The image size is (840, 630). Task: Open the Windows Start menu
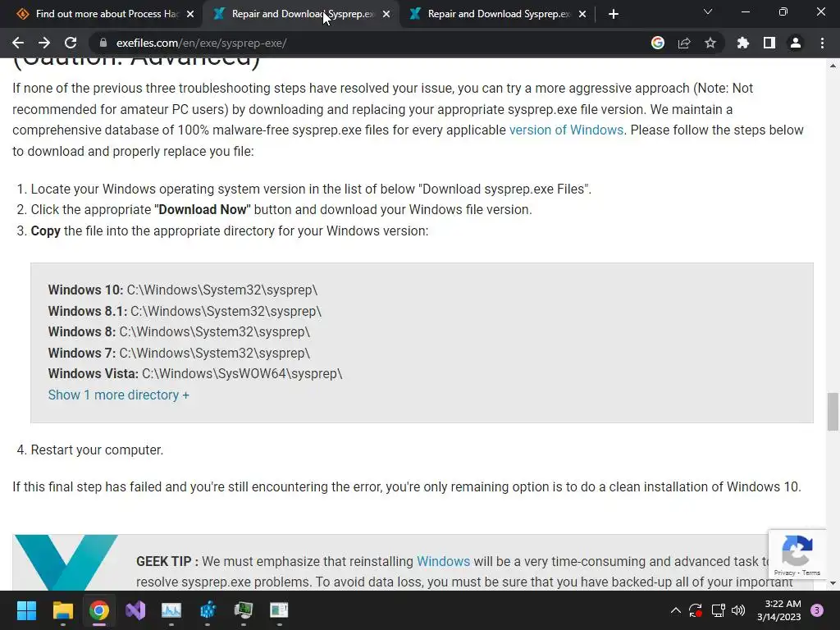(26, 610)
